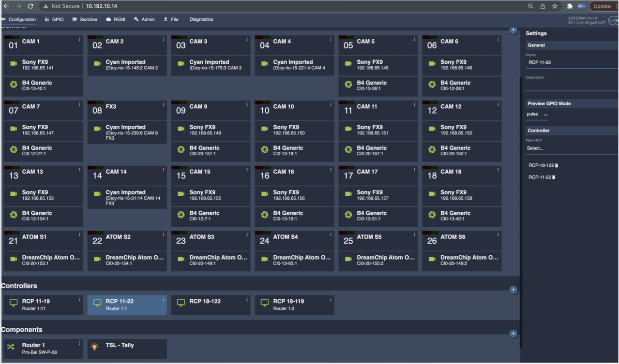Click the ATOM S2 header card
Viewport: 619px width, 364px height.
[x=127, y=241]
